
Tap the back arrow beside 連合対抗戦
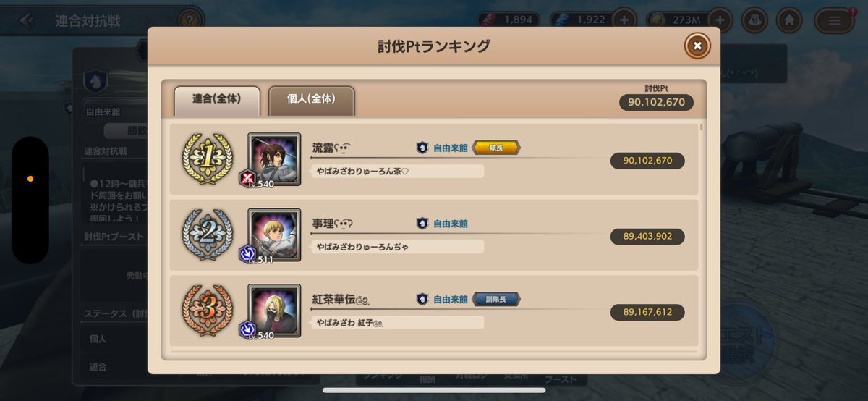click(x=27, y=20)
